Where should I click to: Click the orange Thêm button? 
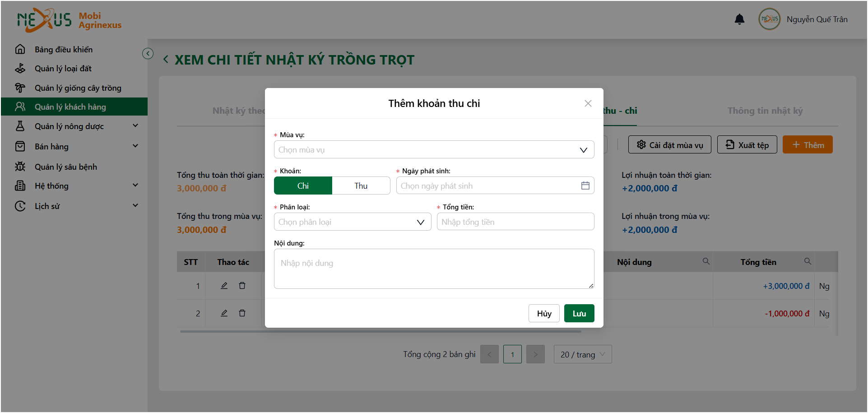808,144
